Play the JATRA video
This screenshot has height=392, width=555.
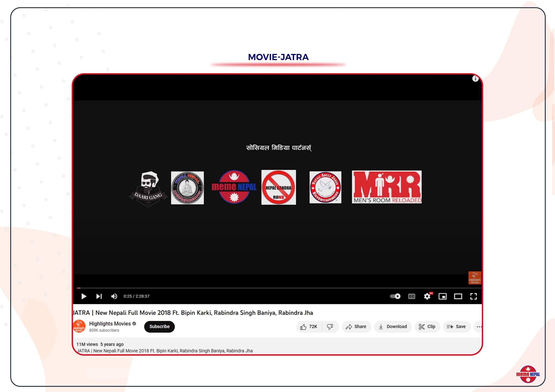(x=84, y=296)
